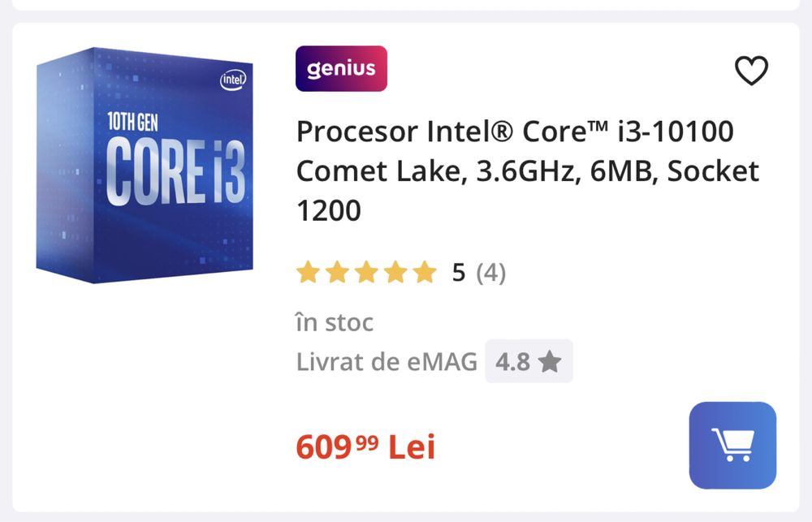Click the "în stoc" availability label
This screenshot has width=812, height=522.
click(x=335, y=322)
